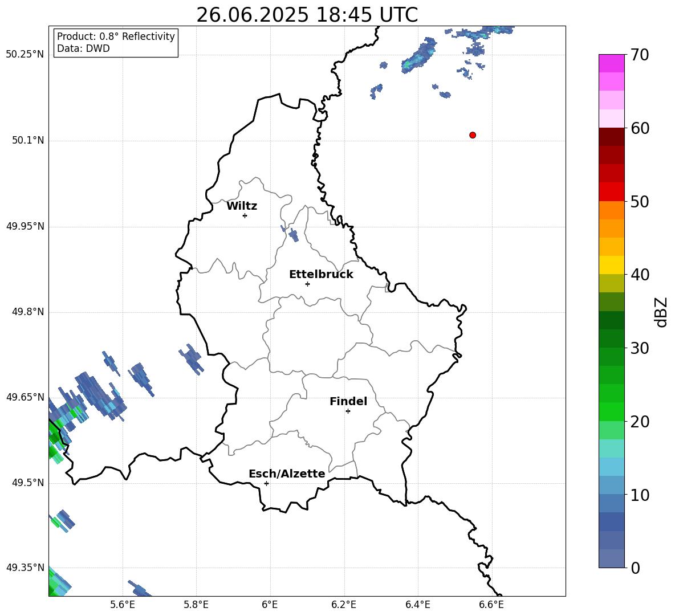Click the 30 colorbar tick label
This screenshot has width=675, height=616.
pyautogui.click(x=640, y=348)
